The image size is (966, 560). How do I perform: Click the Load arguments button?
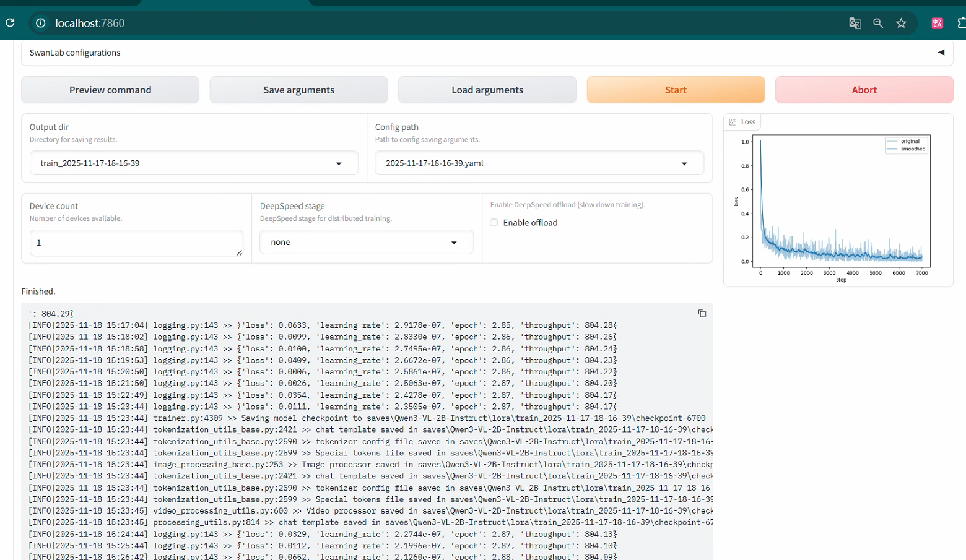click(x=487, y=90)
